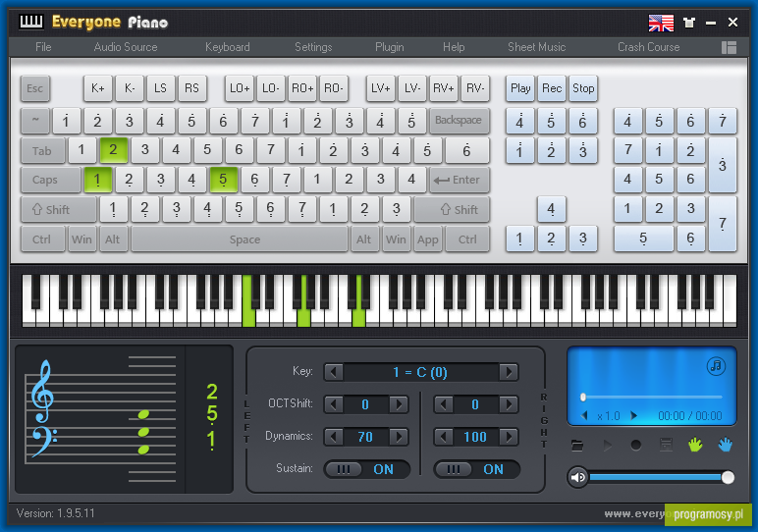Image resolution: width=758 pixels, height=532 pixels.
Task: Raise the right hand Dynamics from 100
Action: pos(509,437)
